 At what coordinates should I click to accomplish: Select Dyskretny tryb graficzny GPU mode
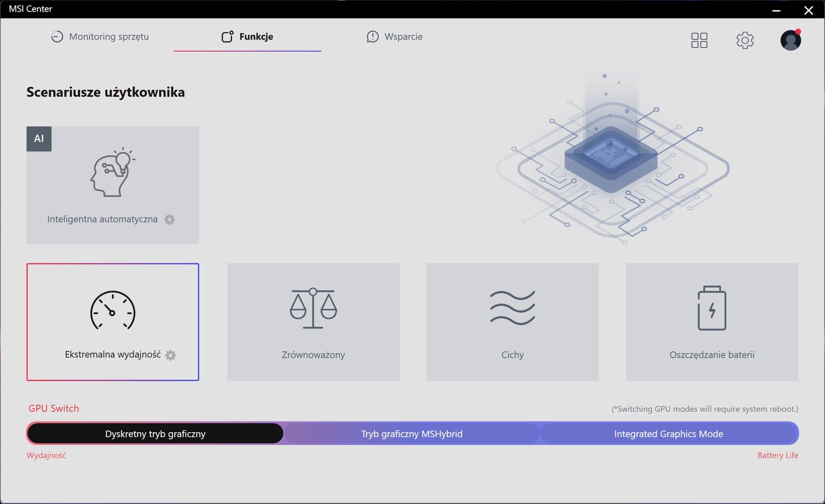155,434
